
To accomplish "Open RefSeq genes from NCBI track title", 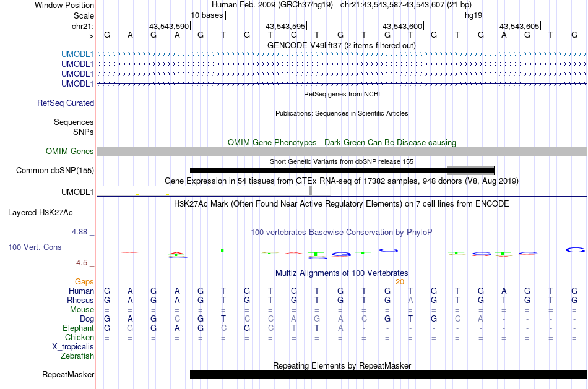I will coord(342,94).
